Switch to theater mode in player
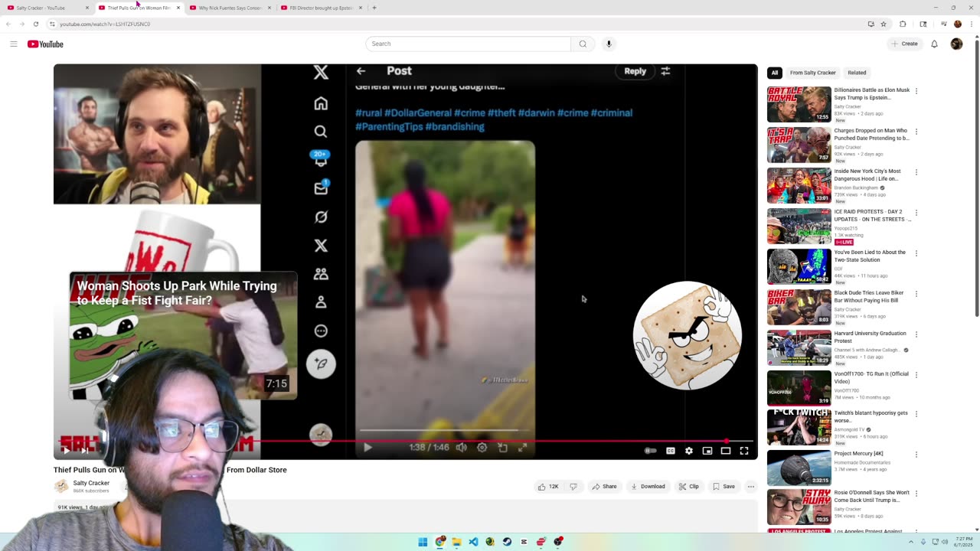 [726, 451]
